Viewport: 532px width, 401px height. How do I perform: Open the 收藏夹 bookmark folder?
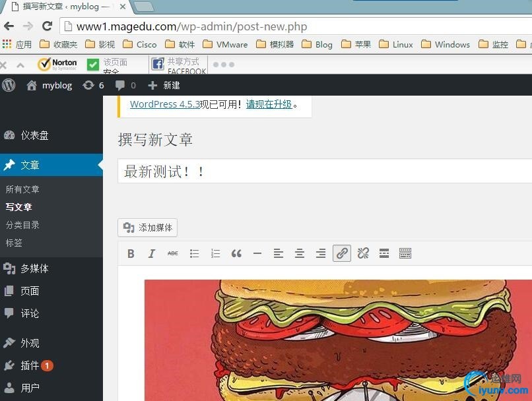(x=58, y=44)
